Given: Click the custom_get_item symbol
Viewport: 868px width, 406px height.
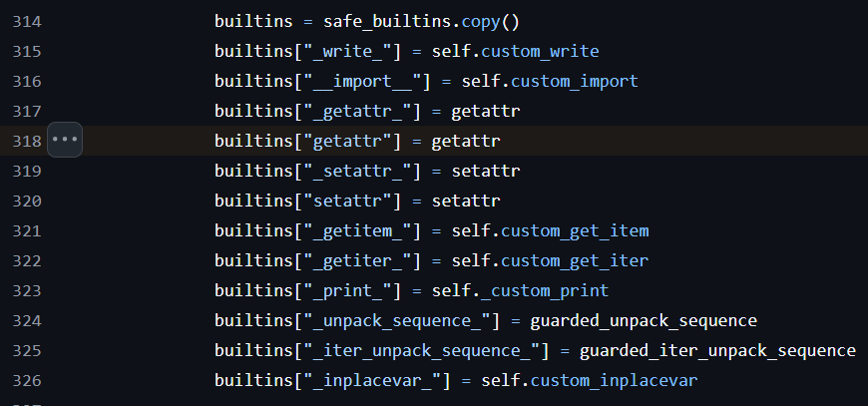Looking at the screenshot, I should 575,230.
